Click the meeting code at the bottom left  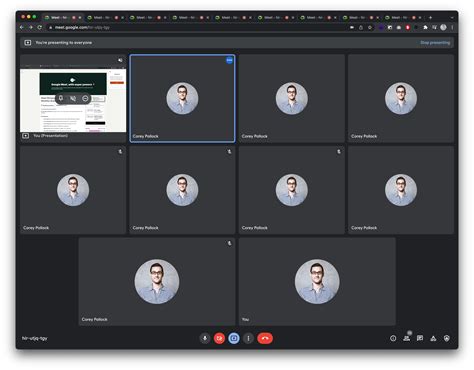click(x=35, y=338)
